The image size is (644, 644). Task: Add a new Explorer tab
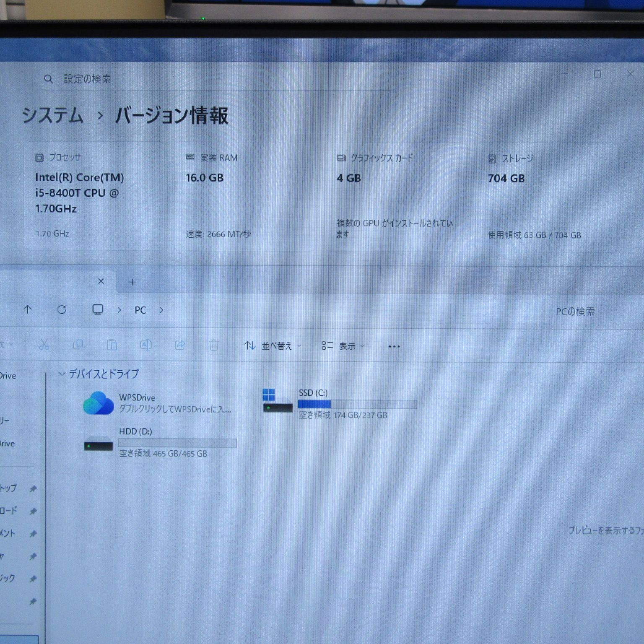click(x=132, y=282)
